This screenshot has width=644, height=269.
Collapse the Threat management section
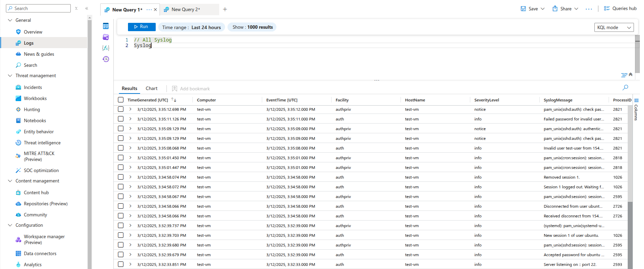click(10, 75)
